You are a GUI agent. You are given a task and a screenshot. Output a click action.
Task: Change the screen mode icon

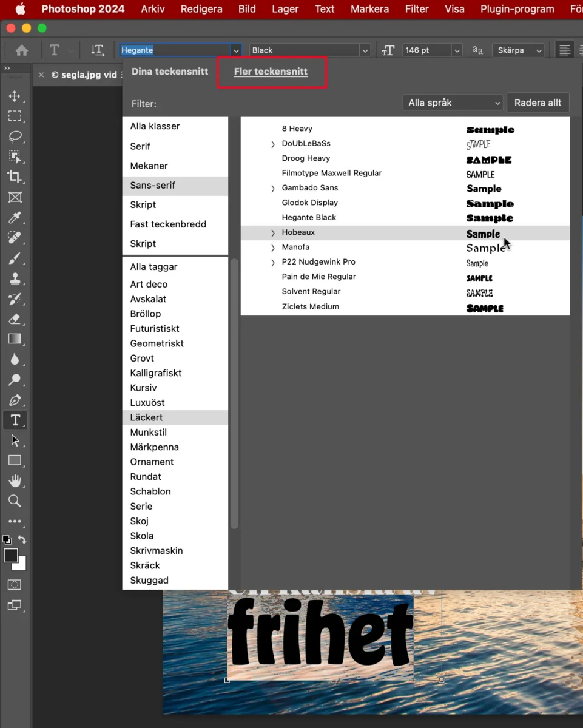point(15,605)
